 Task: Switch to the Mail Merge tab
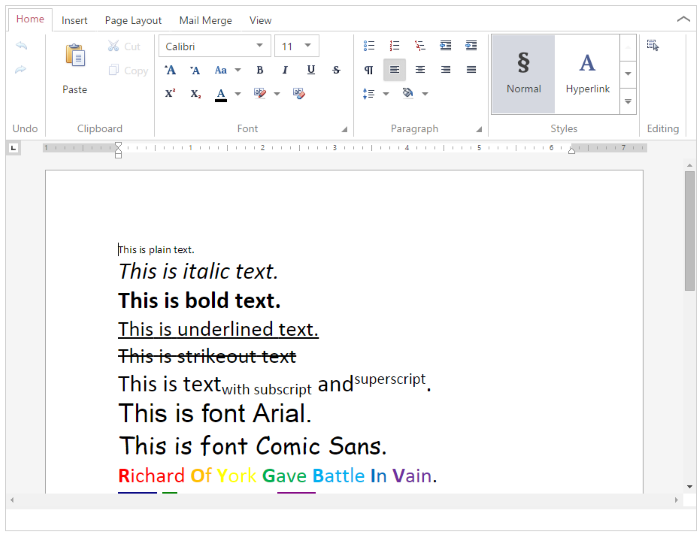pos(205,21)
